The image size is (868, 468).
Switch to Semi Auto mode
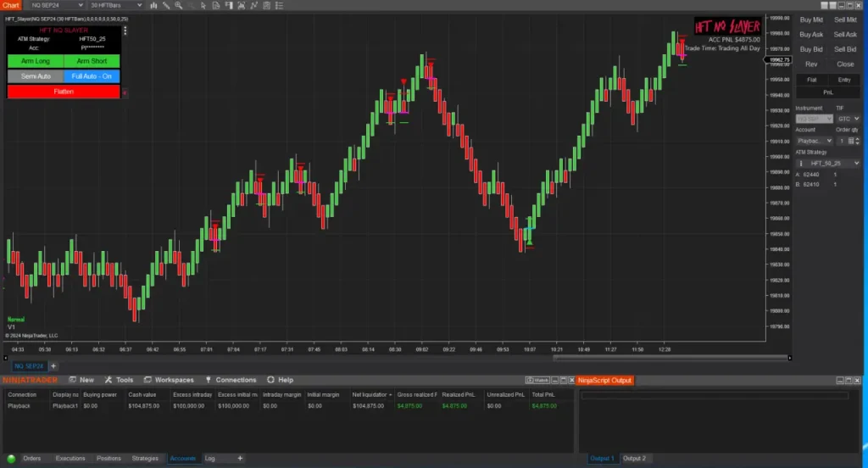tap(36, 76)
